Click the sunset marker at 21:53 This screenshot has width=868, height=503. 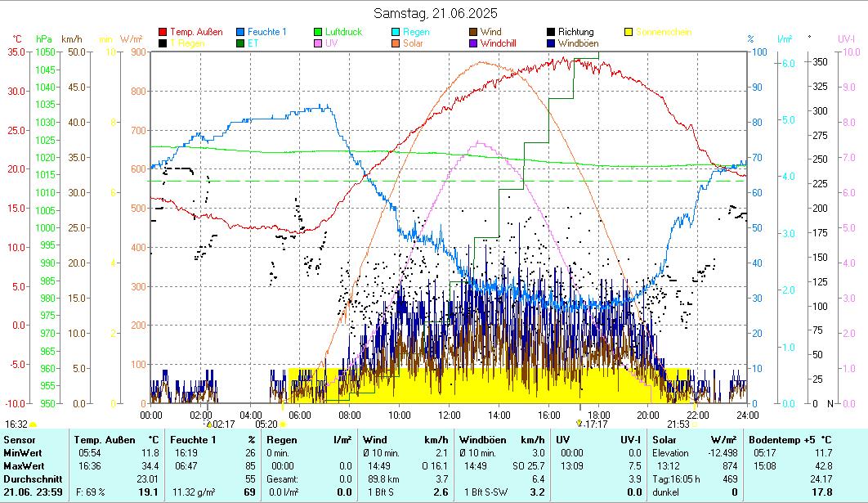(696, 424)
